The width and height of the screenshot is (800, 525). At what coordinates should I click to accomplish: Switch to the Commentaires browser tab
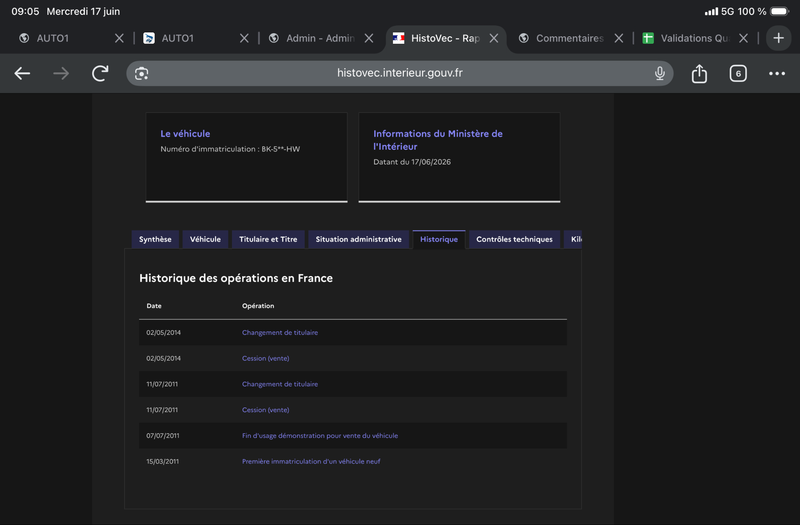569,38
